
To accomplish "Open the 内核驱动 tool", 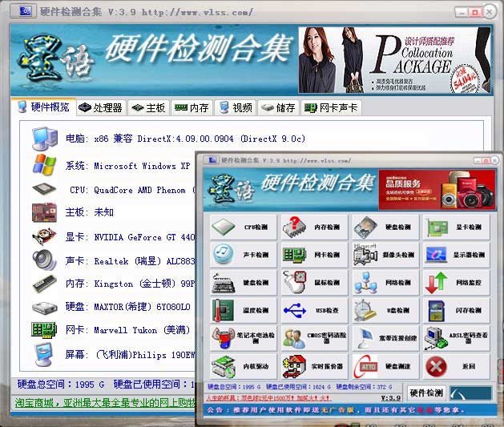I will tap(244, 366).
